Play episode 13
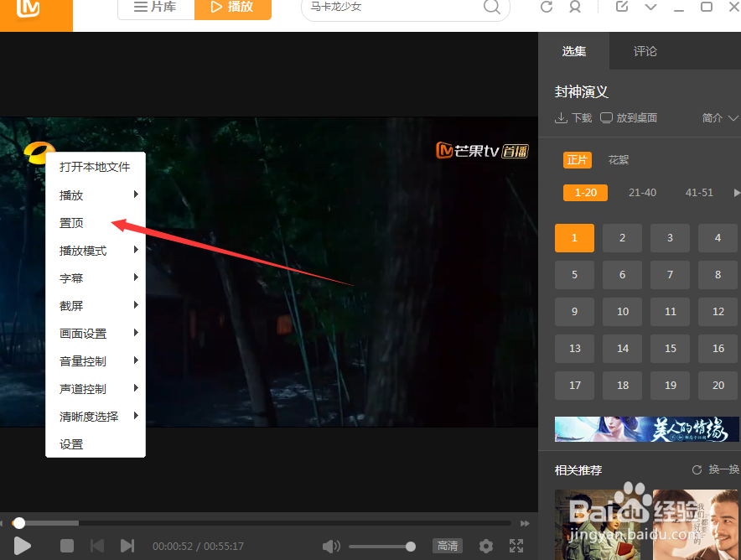 tap(574, 348)
